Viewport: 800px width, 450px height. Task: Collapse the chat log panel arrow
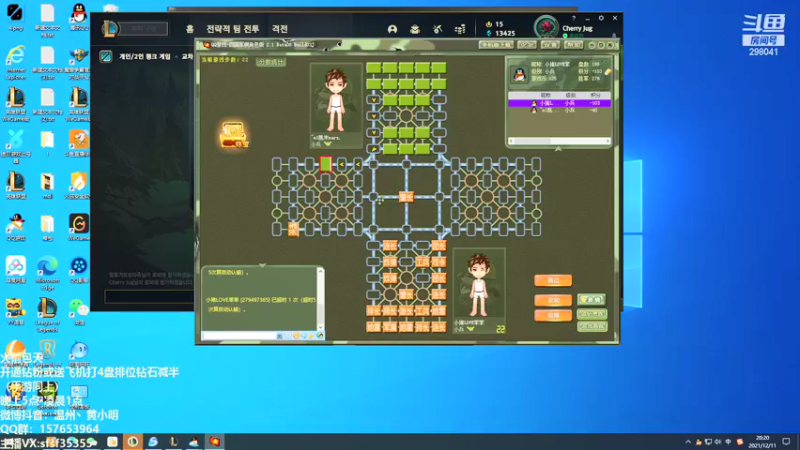(x=262, y=265)
